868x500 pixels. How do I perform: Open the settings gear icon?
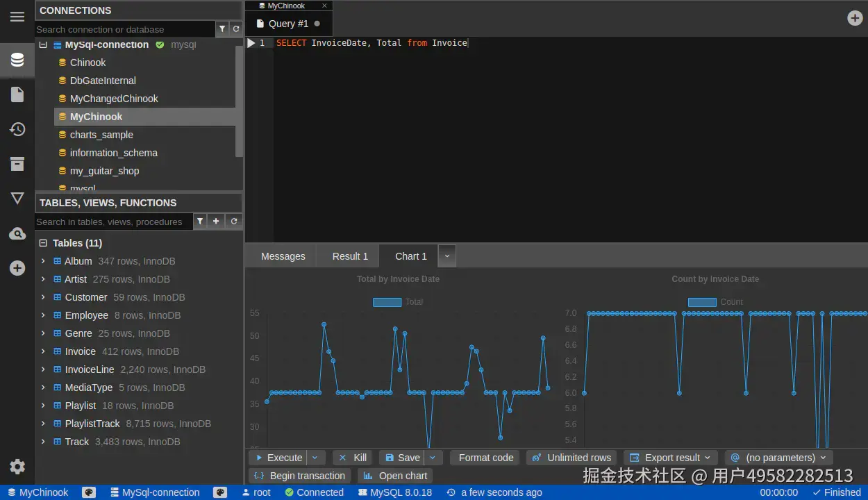[17, 467]
